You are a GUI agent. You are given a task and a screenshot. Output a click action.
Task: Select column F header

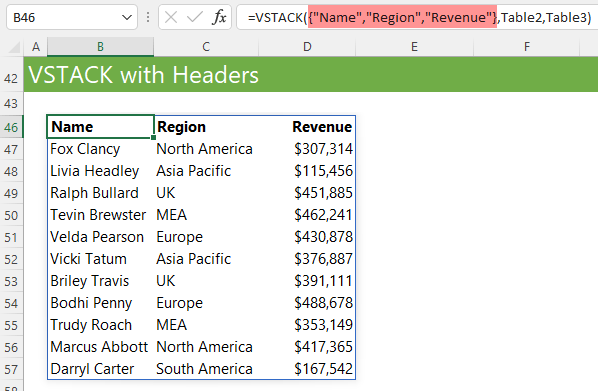tap(527, 47)
